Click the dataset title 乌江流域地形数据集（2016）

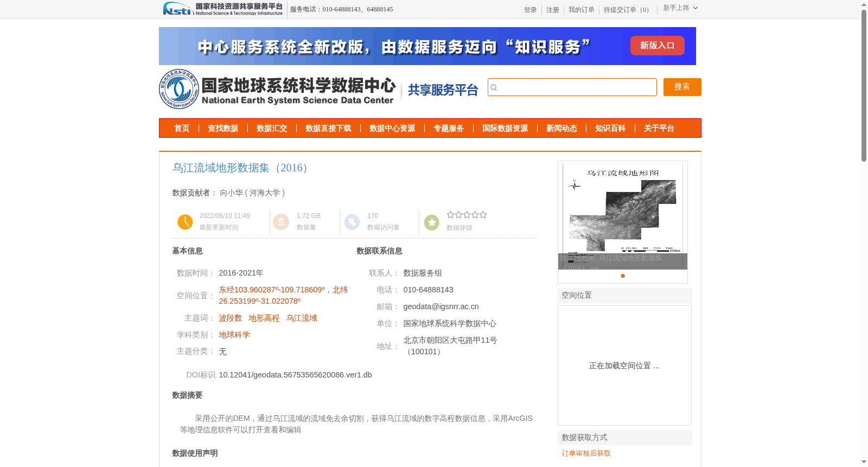point(242,168)
